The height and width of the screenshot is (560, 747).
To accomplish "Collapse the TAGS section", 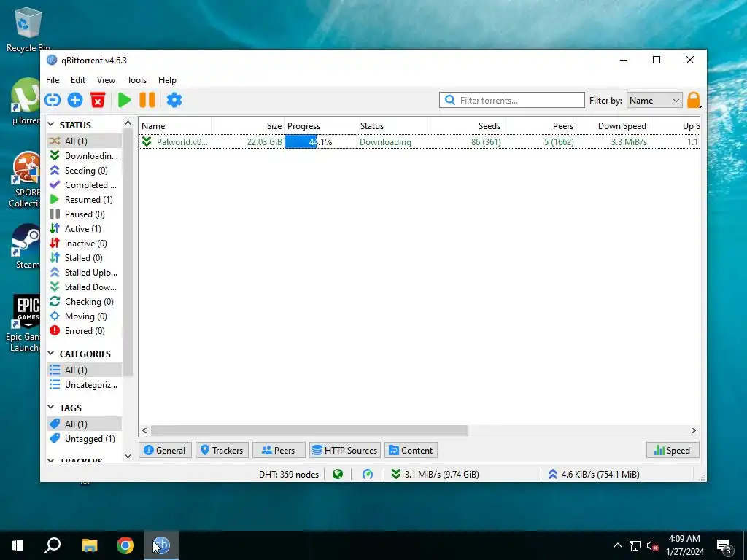I will (x=51, y=408).
